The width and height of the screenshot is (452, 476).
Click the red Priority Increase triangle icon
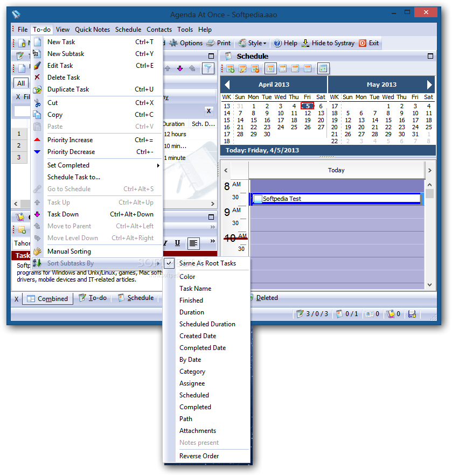coord(37,140)
